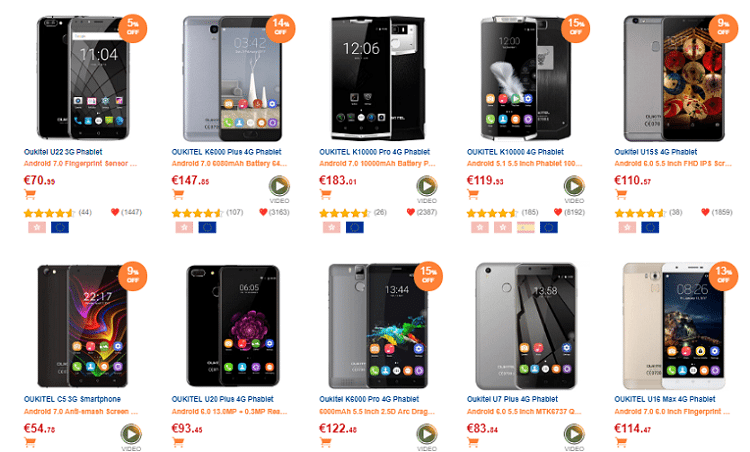Play video for OUKITEL C5 3G Smartphone
Viewport: 750px width, 452px height.
pos(131,434)
